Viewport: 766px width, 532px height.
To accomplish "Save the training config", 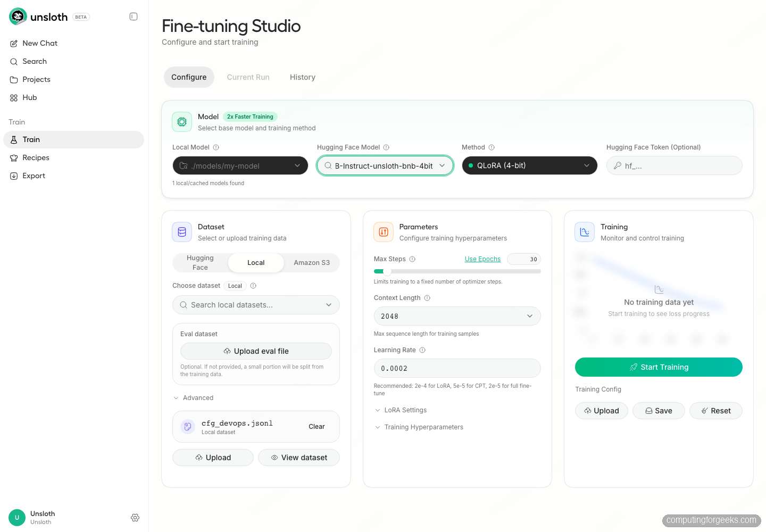I will [659, 411].
